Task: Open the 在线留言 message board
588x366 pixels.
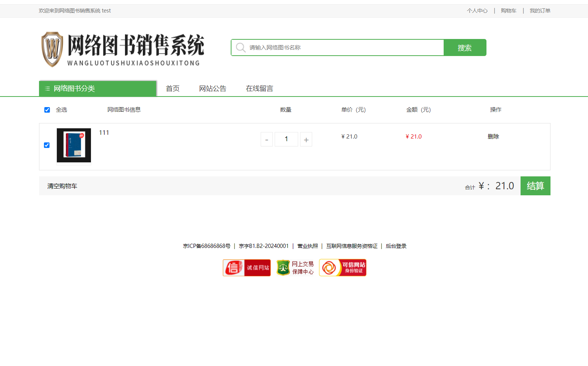Action: (x=260, y=89)
